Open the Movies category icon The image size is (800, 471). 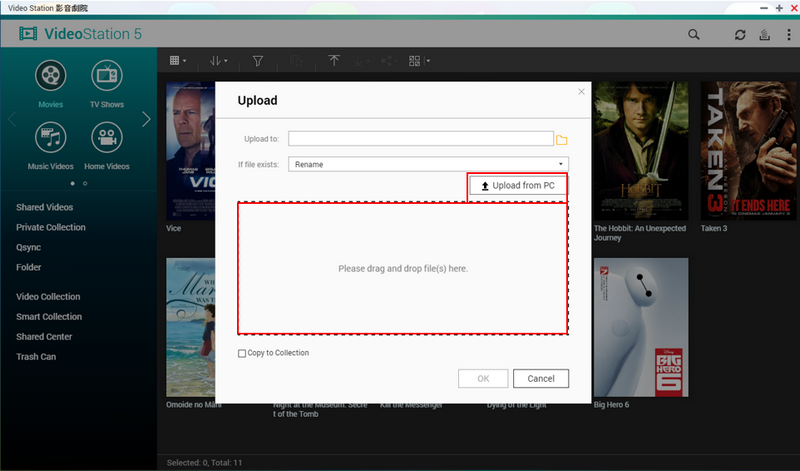tap(51, 76)
